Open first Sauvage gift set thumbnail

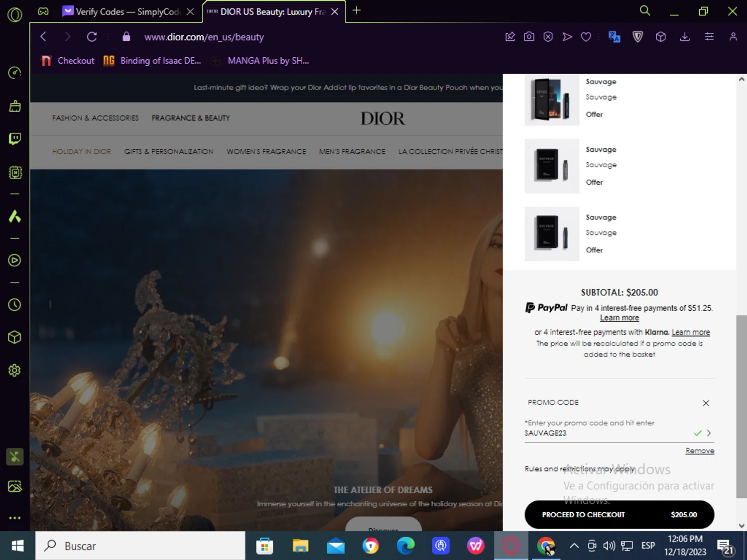552,99
